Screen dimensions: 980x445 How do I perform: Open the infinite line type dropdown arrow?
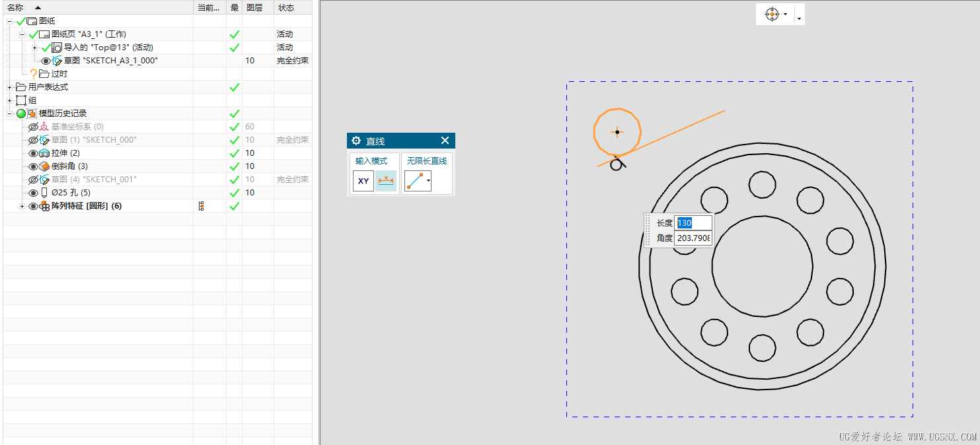(x=428, y=181)
